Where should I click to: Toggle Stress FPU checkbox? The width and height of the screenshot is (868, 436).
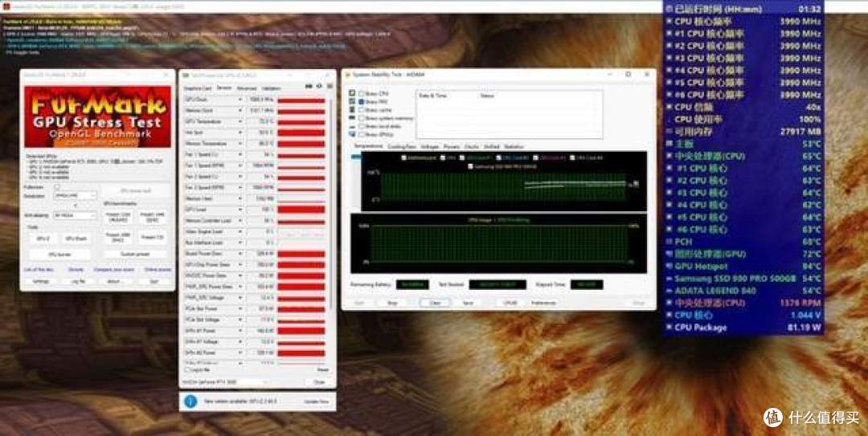(x=362, y=102)
